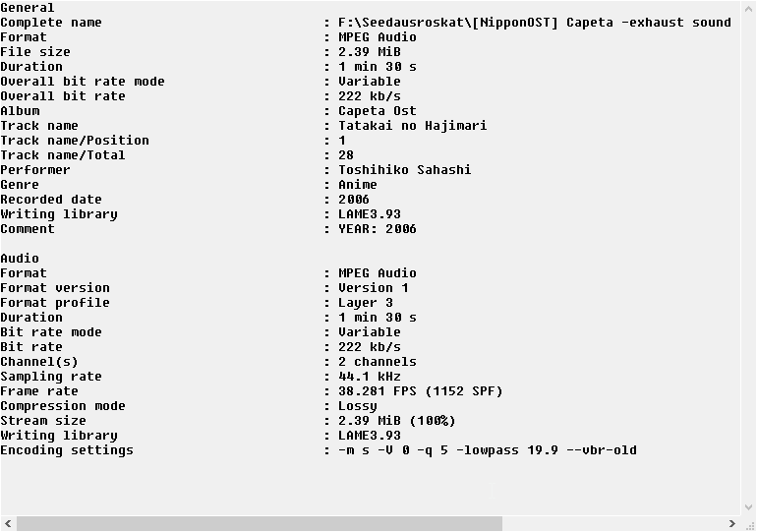Viewport: 757px width, 532px height.
Task: Click the File size label
Action: click(35, 52)
